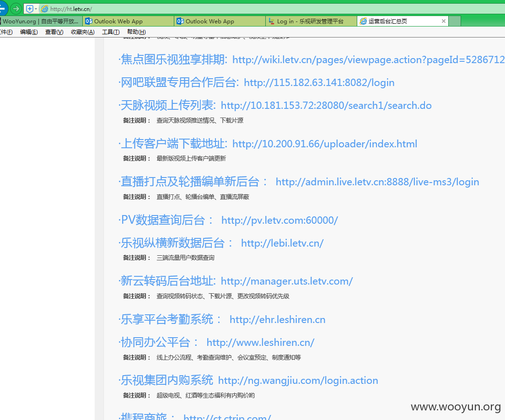Image resolution: width=505 pixels, height=420 pixels.
Task: Click the 乐享平台考勤系统 heading
Action: (170, 319)
